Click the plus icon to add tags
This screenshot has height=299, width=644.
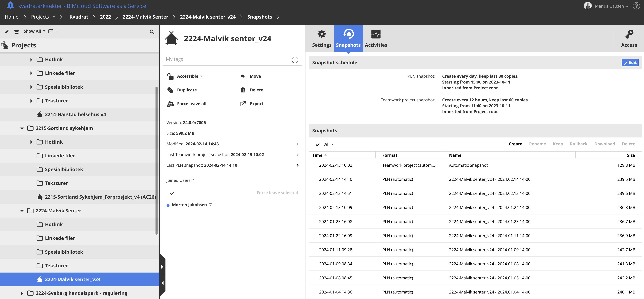pos(295,60)
